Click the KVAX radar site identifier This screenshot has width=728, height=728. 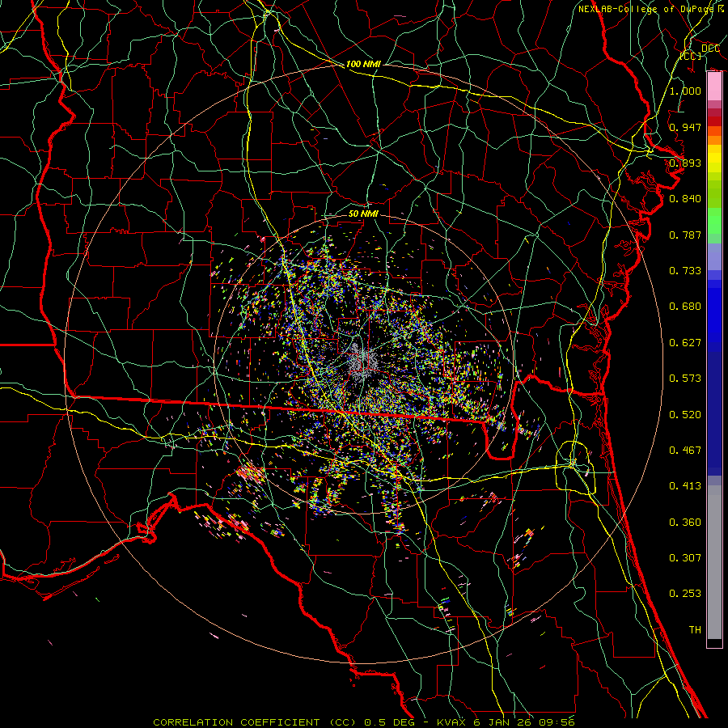click(451, 722)
